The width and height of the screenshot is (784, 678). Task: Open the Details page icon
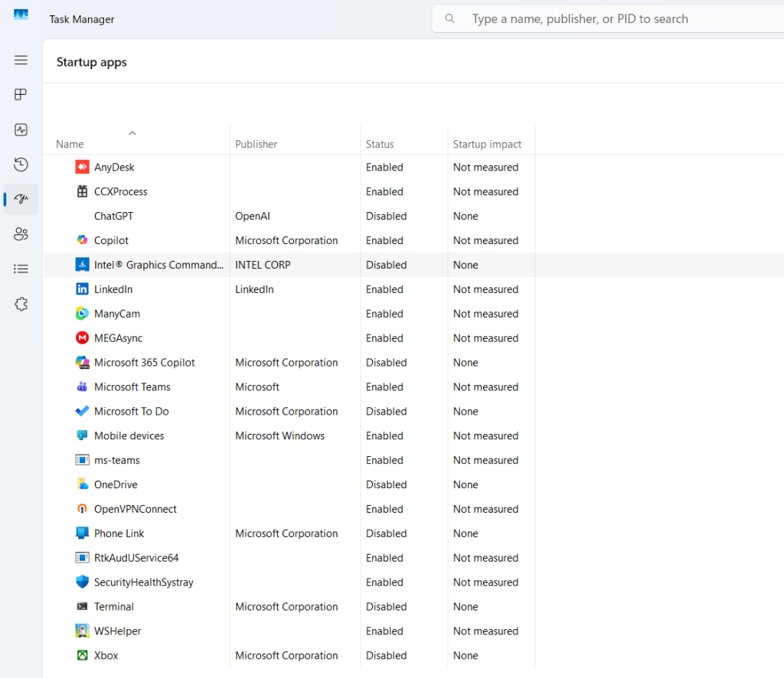(x=21, y=269)
